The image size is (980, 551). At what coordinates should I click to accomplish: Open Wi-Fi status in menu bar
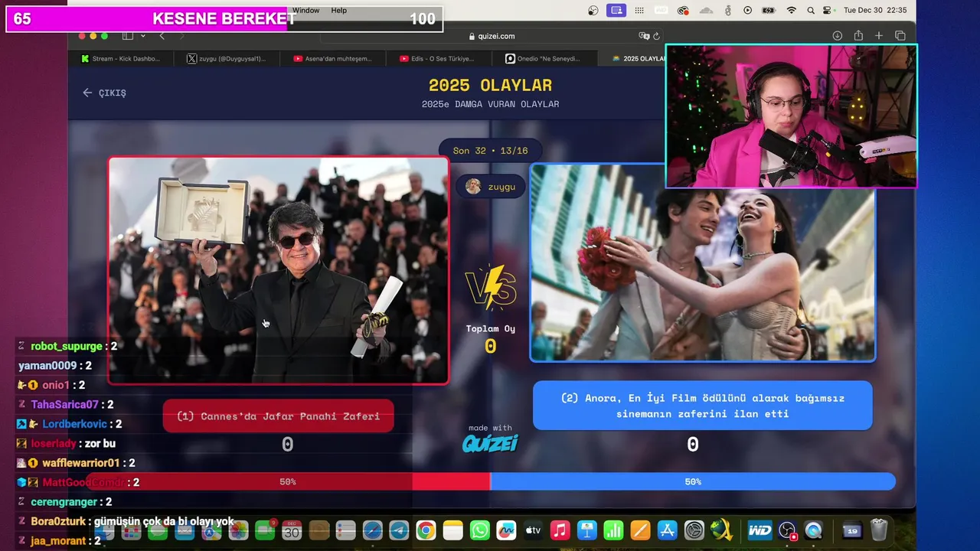pos(792,11)
